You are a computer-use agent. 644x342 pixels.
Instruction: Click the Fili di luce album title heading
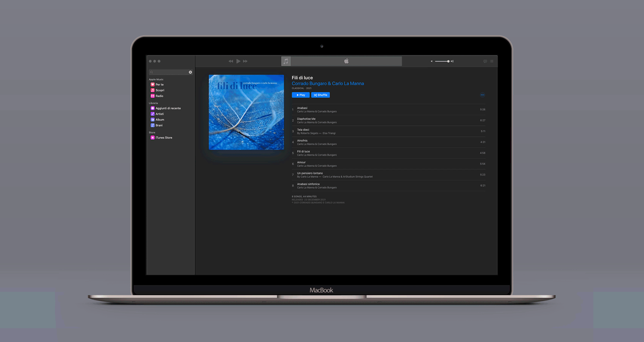(302, 78)
